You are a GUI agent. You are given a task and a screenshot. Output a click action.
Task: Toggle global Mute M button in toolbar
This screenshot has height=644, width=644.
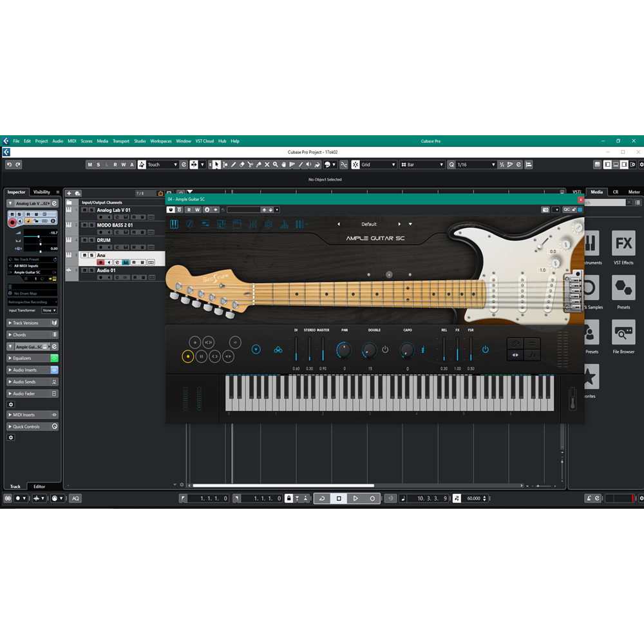pyautogui.click(x=90, y=165)
